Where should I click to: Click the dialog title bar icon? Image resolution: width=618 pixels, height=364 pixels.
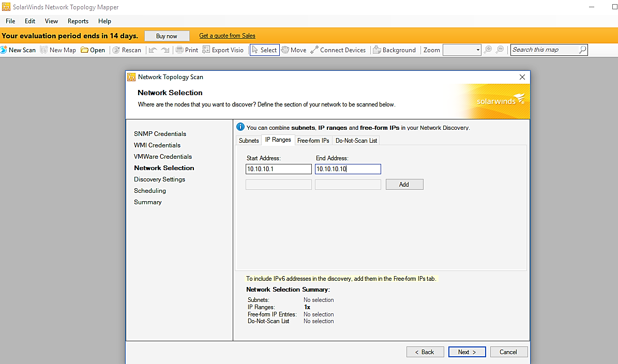point(131,77)
